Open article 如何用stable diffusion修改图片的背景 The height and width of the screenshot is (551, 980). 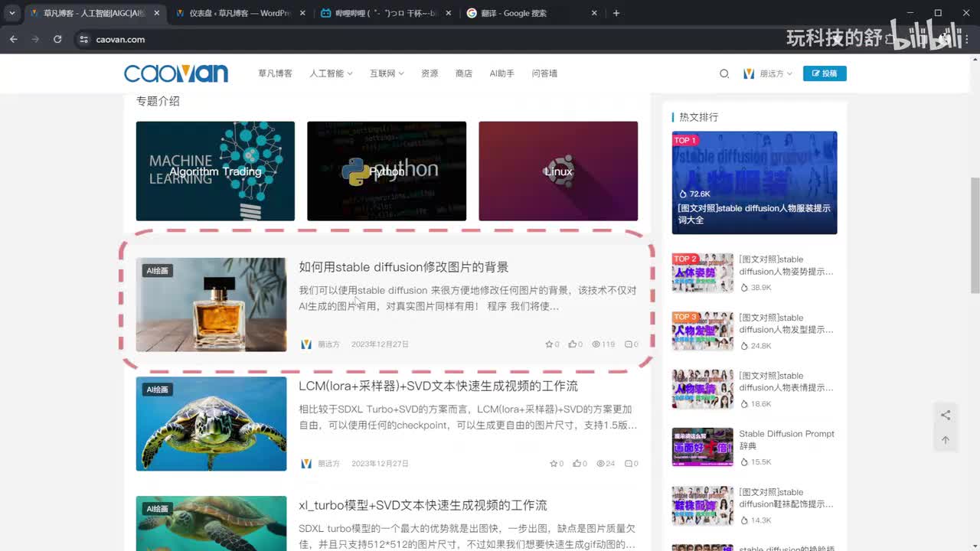point(403,267)
